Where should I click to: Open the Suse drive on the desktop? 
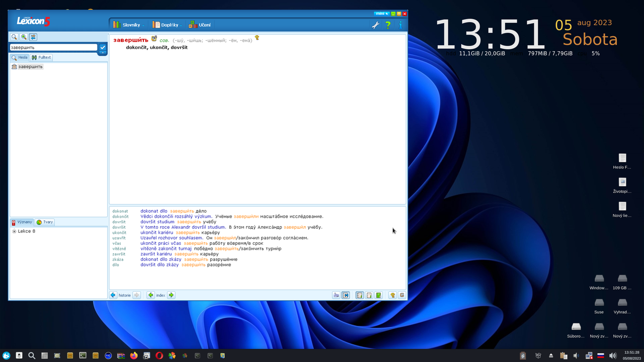[x=599, y=305]
